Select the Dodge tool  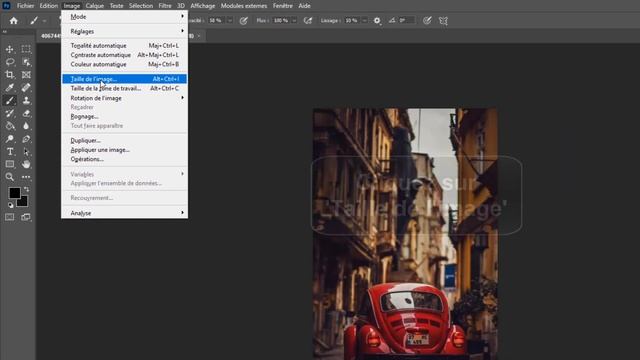[9, 139]
